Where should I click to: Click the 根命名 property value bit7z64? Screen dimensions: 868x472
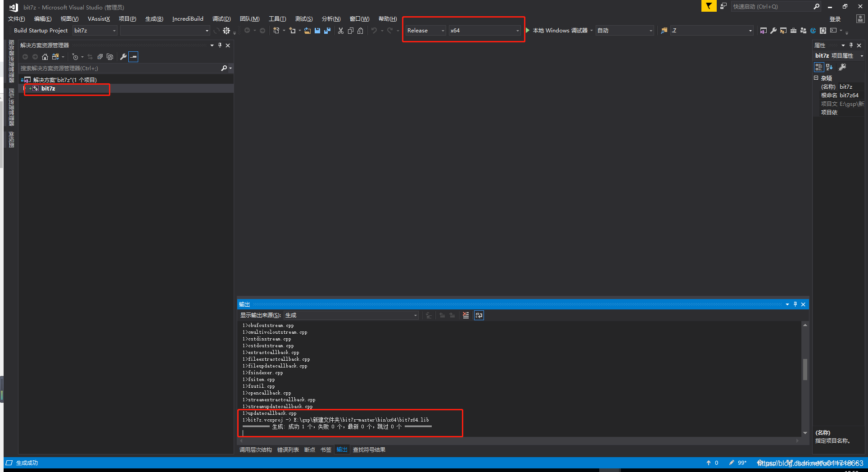click(849, 95)
